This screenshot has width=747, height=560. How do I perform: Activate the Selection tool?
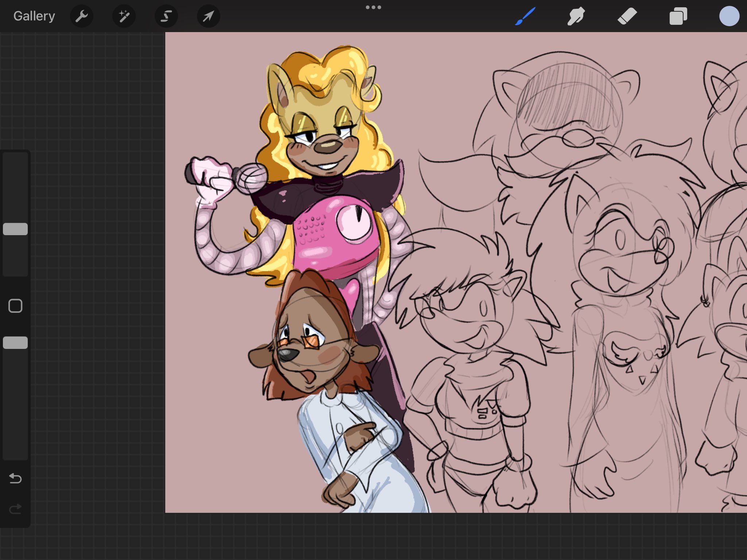coord(166,16)
